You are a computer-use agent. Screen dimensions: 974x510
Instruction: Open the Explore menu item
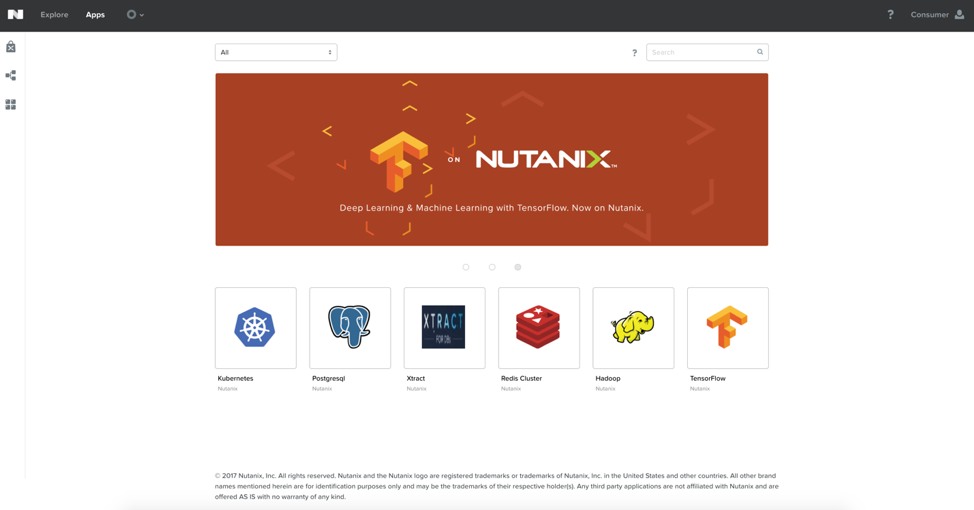coord(54,15)
